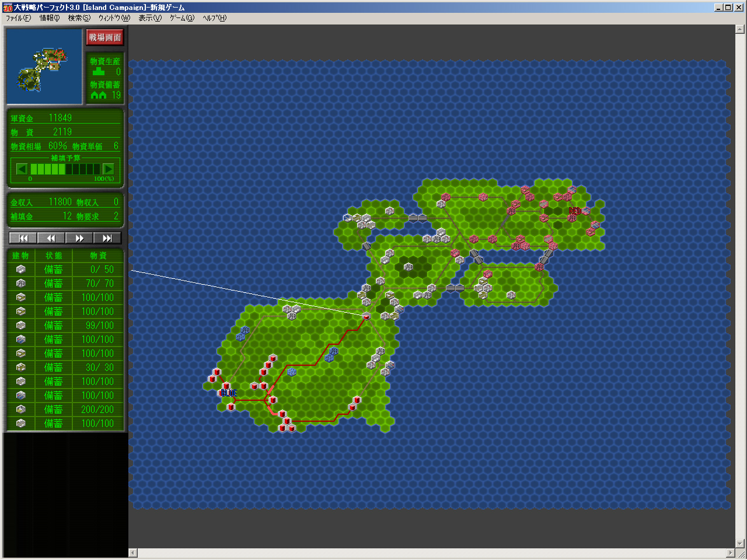The width and height of the screenshot is (747, 560).
Task: Click 備蓄 status in the 200/200 row
Action: pos(54,409)
